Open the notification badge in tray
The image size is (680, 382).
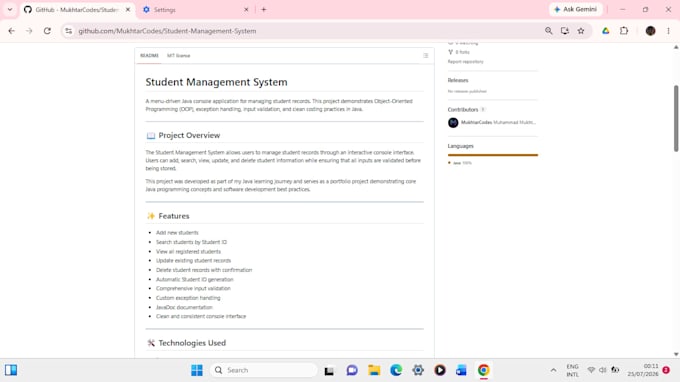[666, 370]
